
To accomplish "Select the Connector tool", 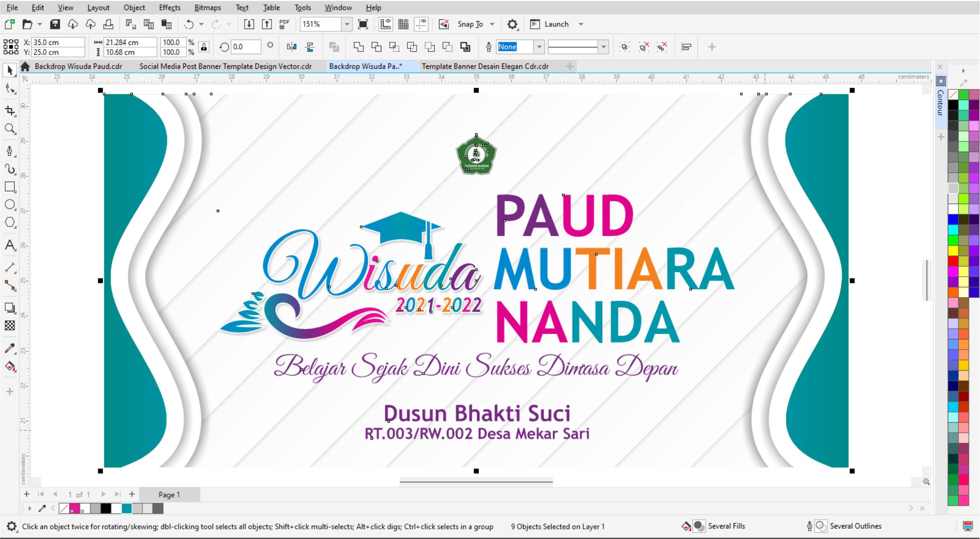I will [10, 286].
